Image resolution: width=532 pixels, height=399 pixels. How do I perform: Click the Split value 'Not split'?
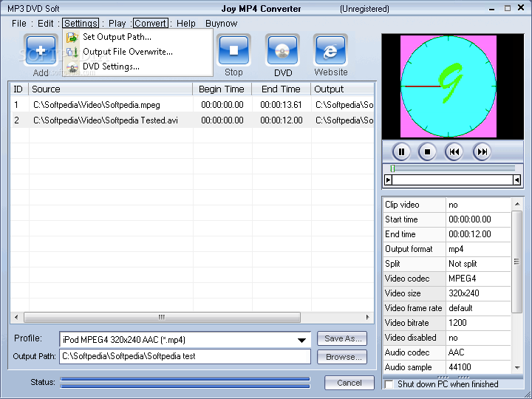(x=478, y=264)
